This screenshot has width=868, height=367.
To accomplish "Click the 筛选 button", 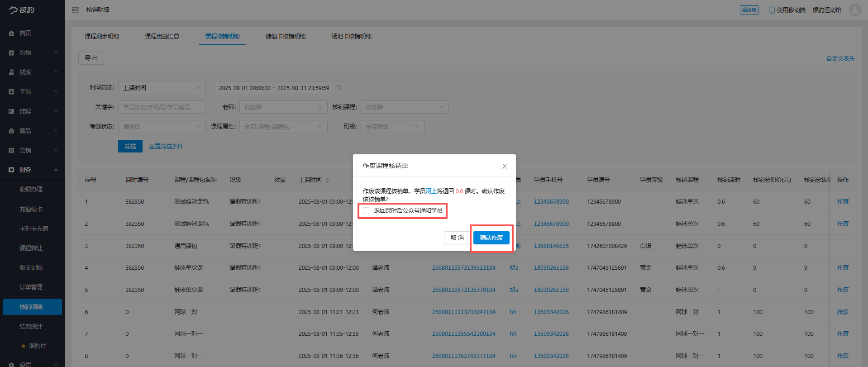I will [130, 146].
